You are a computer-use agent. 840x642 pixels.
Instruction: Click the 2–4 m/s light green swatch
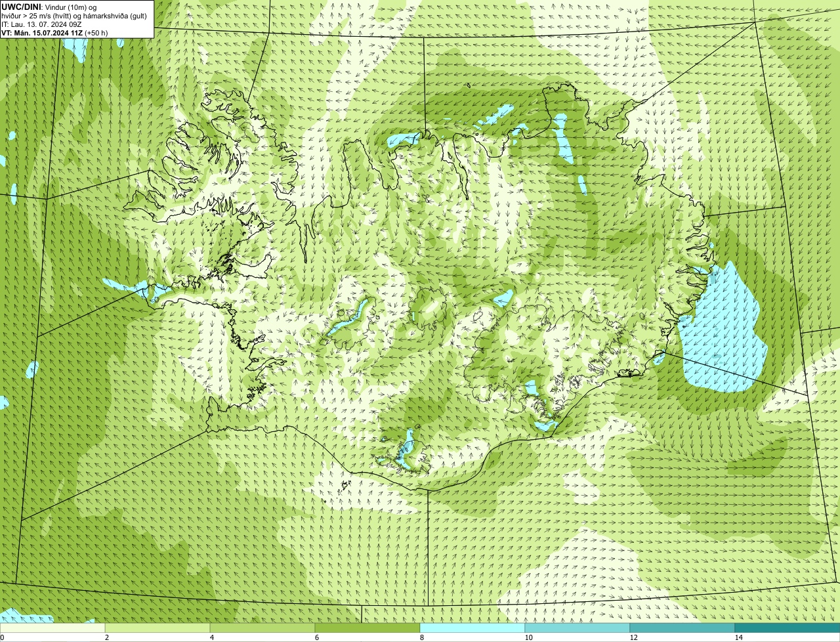click(157, 628)
